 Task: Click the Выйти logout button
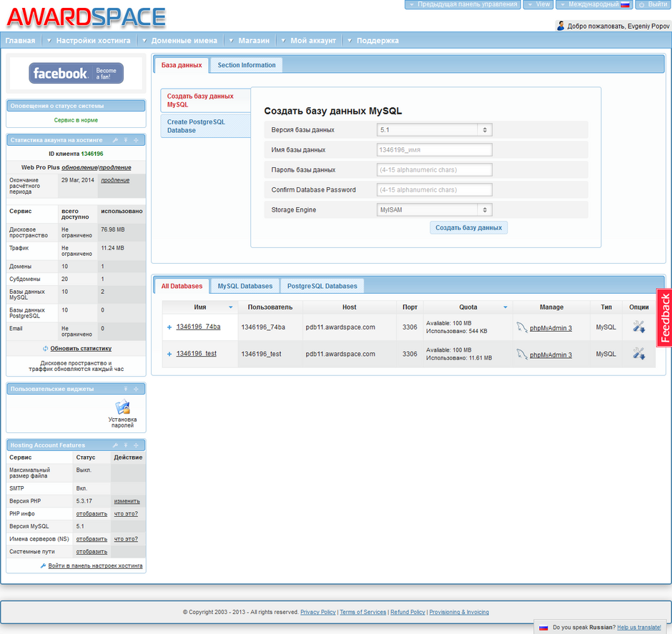(x=652, y=4)
